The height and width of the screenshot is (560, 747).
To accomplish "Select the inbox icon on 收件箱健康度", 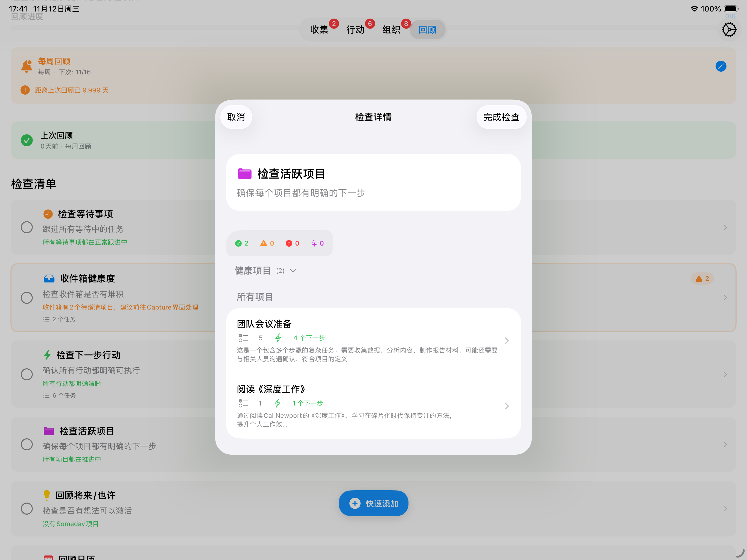I will (49, 278).
